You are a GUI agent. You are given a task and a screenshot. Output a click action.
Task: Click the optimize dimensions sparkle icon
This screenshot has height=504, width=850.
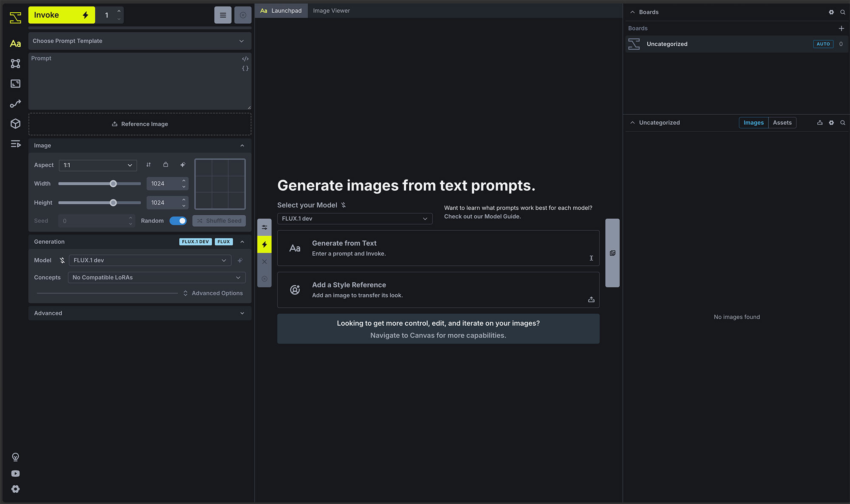[183, 165]
